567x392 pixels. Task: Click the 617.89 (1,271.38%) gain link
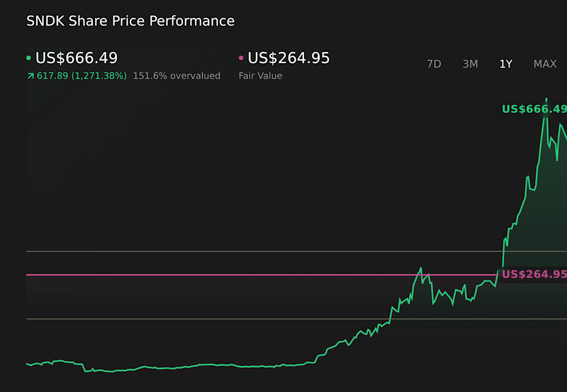click(82, 76)
